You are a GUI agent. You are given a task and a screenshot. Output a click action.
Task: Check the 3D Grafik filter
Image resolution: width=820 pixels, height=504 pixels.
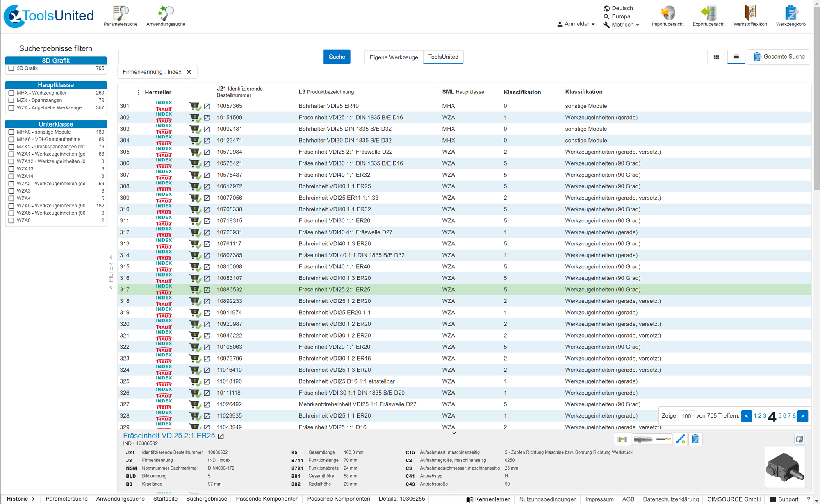pos(11,69)
